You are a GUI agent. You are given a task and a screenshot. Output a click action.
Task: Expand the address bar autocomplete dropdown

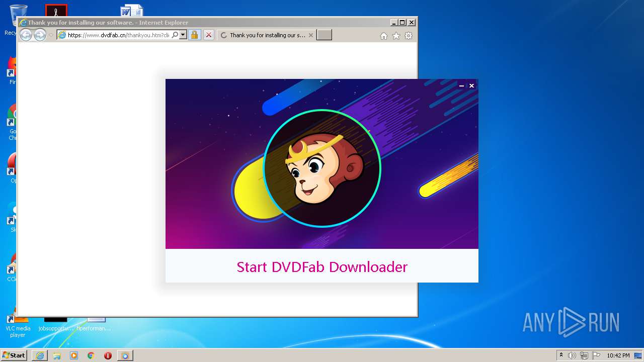(x=183, y=35)
